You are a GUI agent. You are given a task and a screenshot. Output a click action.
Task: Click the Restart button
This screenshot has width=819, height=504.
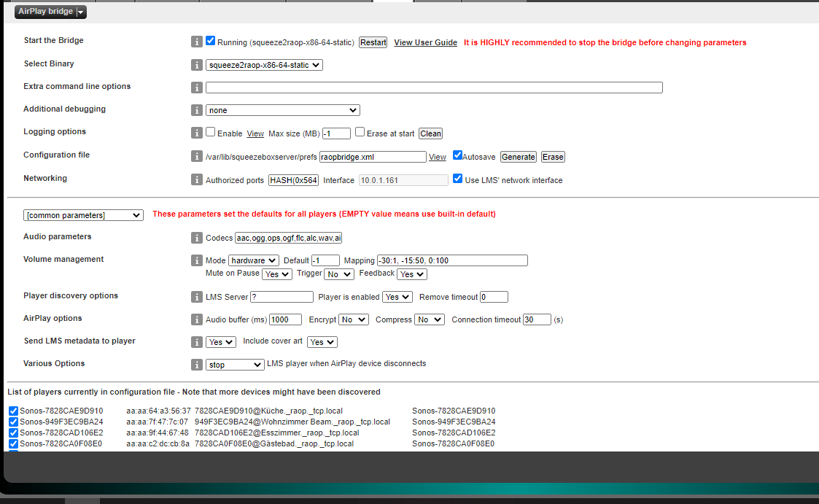pyautogui.click(x=373, y=42)
